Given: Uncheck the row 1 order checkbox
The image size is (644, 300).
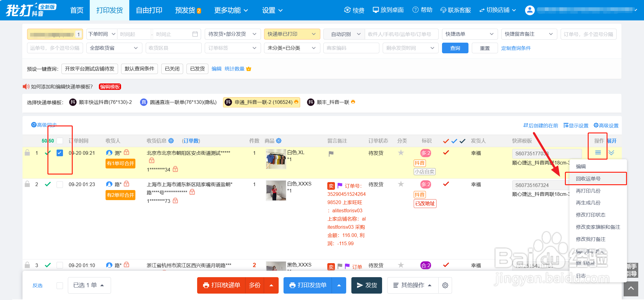Looking at the screenshot, I should 60,153.
